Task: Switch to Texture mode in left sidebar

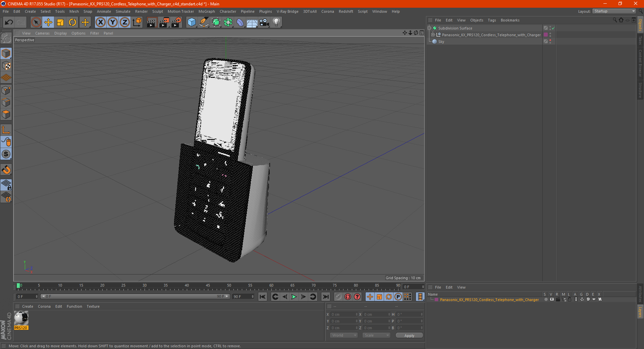Action: (x=6, y=66)
